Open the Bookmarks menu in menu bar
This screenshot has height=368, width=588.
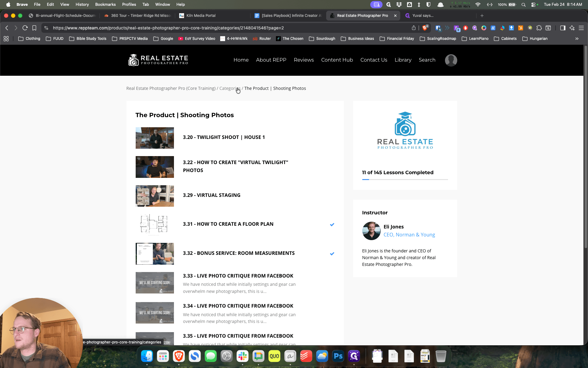click(105, 4)
